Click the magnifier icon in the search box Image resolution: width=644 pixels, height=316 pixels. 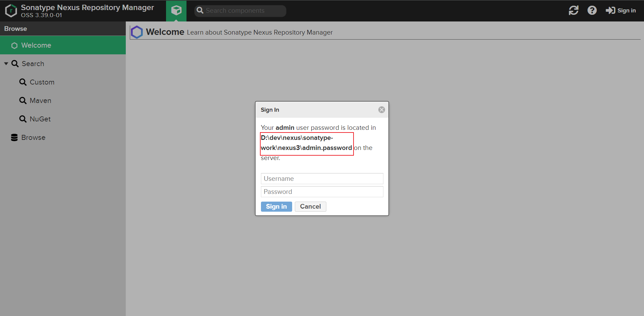tap(200, 11)
